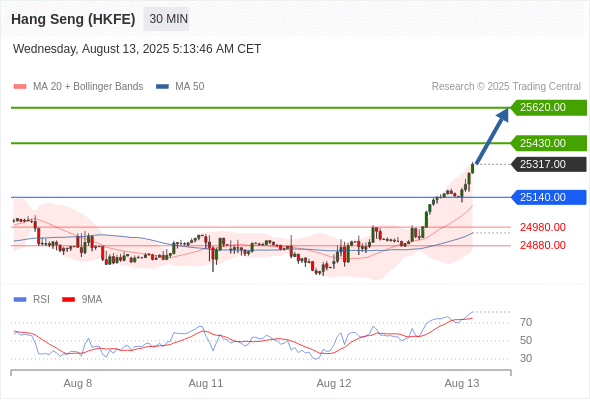The height and width of the screenshot is (400, 590).
Task: Click the red MA 20 Bollinger legend swatch
Action: click(x=20, y=87)
